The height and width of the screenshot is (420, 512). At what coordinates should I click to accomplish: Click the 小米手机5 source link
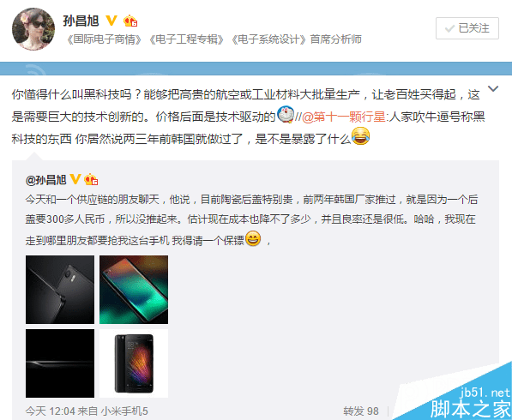(x=124, y=411)
